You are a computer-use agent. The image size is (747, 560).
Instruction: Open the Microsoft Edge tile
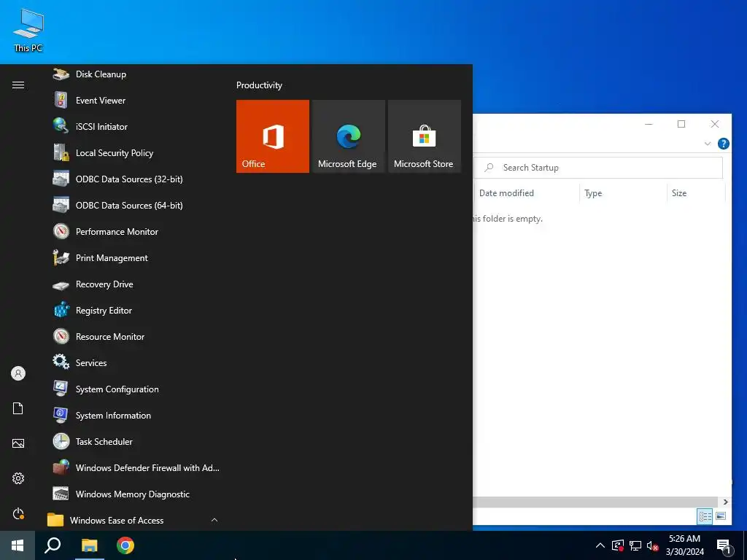click(x=348, y=136)
